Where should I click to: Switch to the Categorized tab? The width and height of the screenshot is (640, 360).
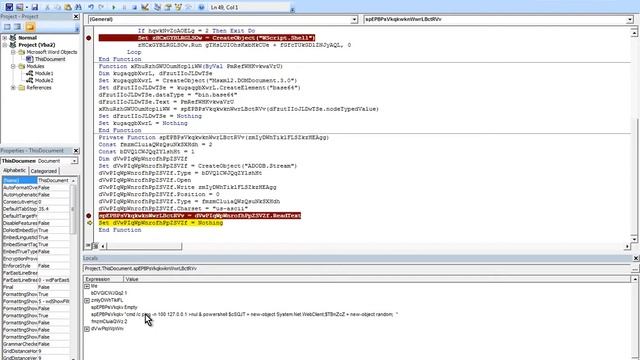click(x=44, y=171)
